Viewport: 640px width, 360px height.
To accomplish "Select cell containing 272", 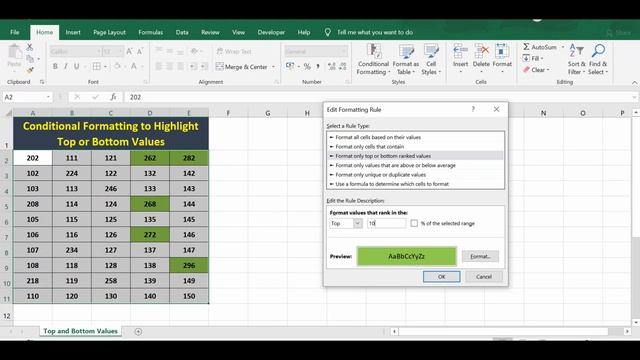I will click(x=150, y=235).
